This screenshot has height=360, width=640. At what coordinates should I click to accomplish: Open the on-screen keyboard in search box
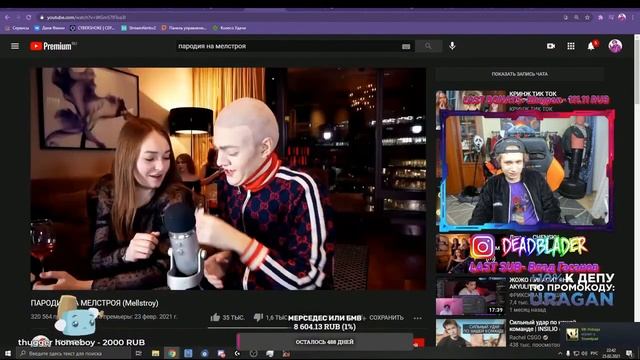click(x=406, y=47)
